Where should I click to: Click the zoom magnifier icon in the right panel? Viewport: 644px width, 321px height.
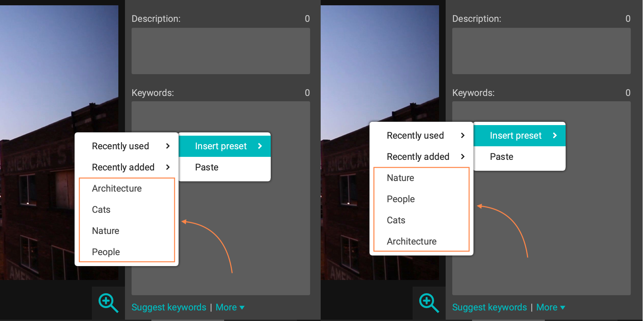[428, 302]
